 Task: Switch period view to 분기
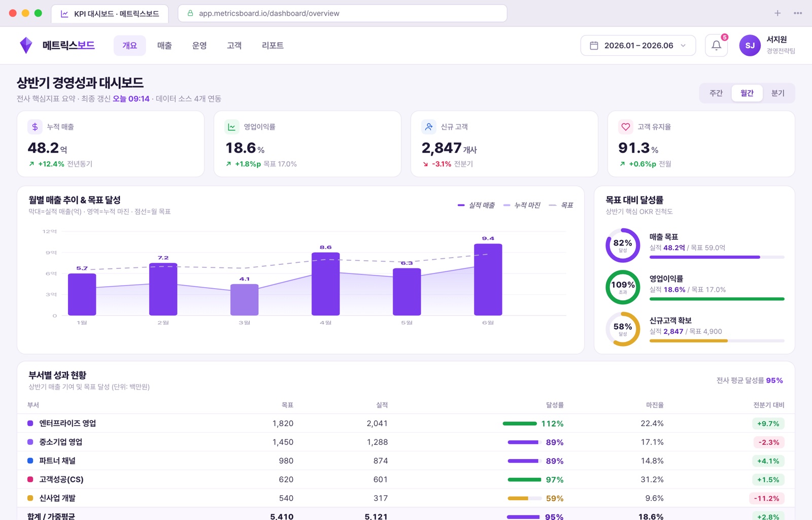click(x=777, y=93)
